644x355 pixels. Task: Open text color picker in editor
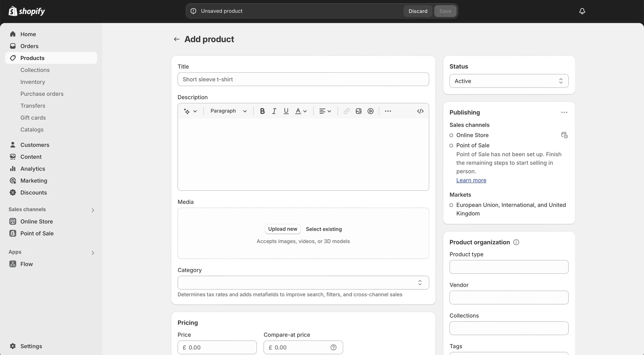pos(301,111)
